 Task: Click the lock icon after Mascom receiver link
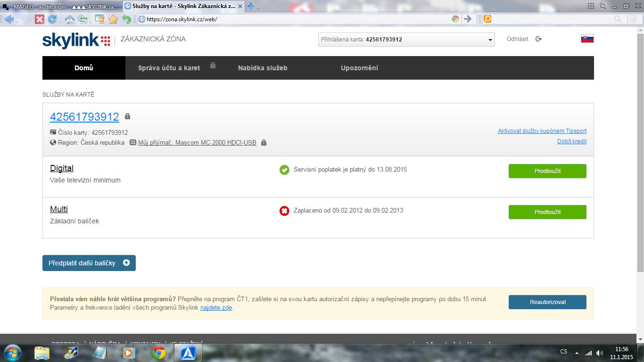[264, 142]
